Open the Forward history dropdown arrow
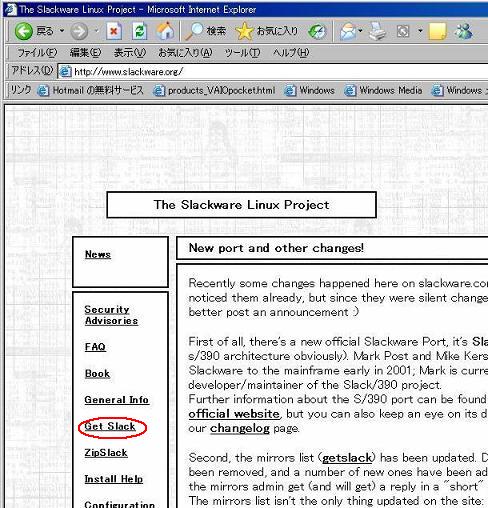 click(x=96, y=31)
